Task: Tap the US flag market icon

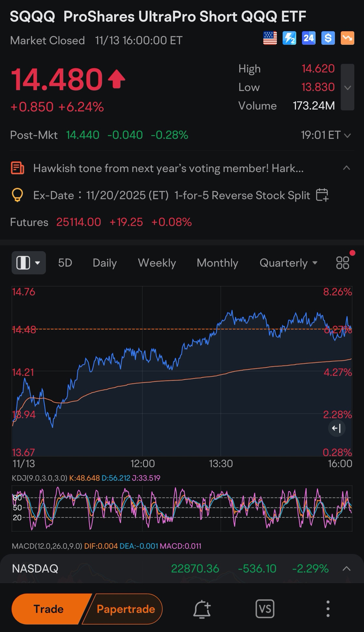Action: click(270, 38)
